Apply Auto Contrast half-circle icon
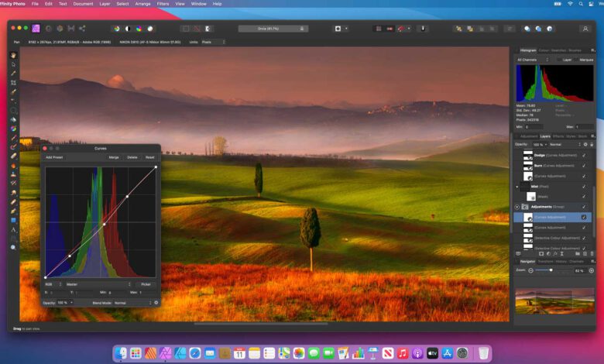The image size is (604, 364). click(128, 29)
